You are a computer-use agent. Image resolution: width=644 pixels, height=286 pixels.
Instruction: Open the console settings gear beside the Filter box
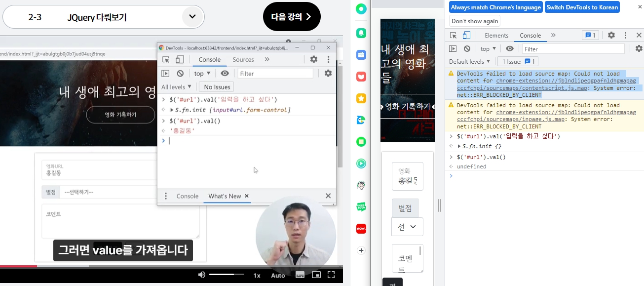639,48
